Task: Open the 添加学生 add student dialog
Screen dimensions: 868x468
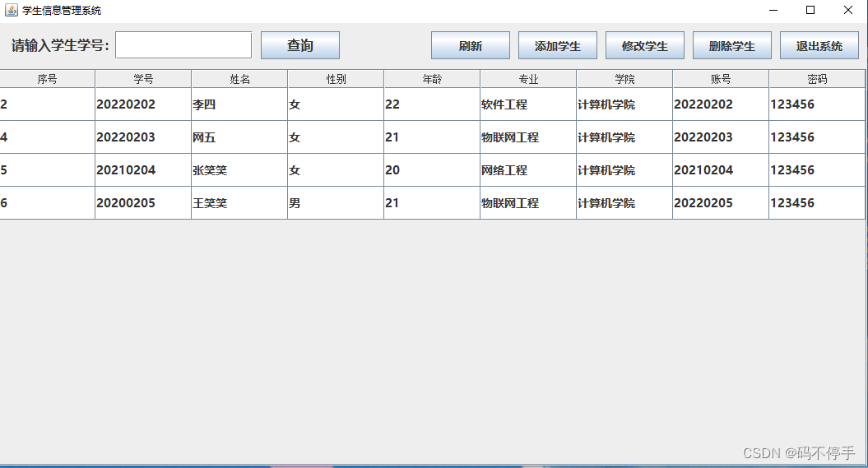Action: pos(558,45)
